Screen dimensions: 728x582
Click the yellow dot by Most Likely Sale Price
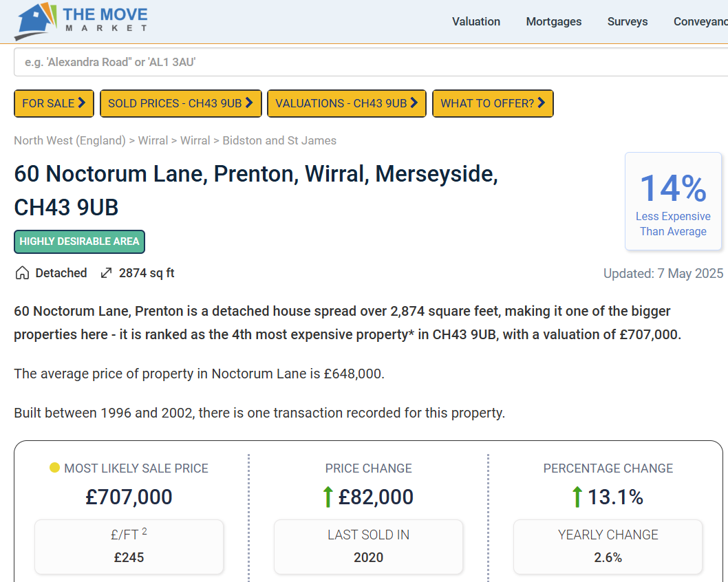click(x=54, y=468)
